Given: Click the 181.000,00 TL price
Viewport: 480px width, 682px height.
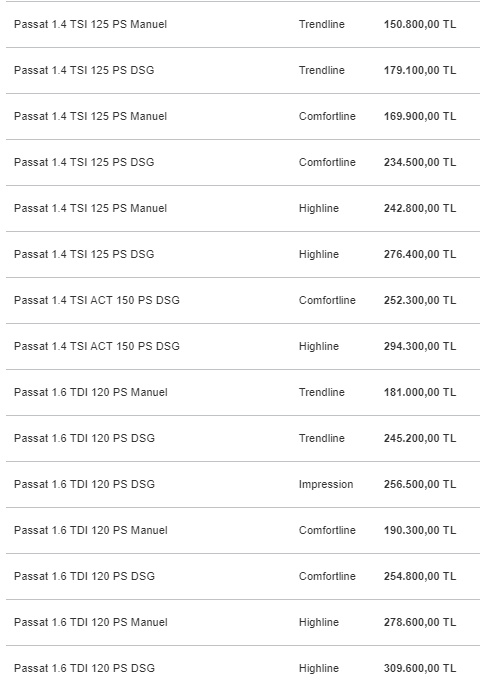Looking at the screenshot, I should pyautogui.click(x=420, y=392).
